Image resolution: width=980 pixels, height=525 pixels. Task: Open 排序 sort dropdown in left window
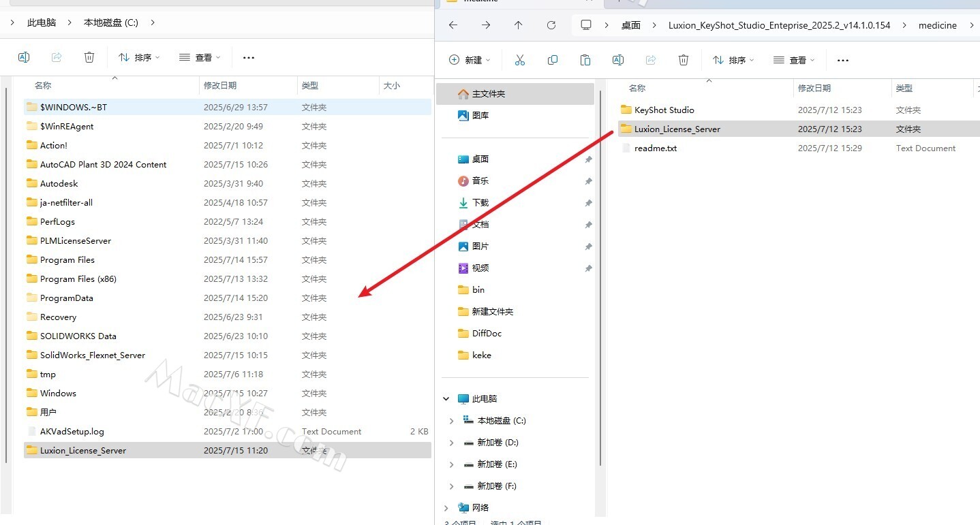coord(139,57)
